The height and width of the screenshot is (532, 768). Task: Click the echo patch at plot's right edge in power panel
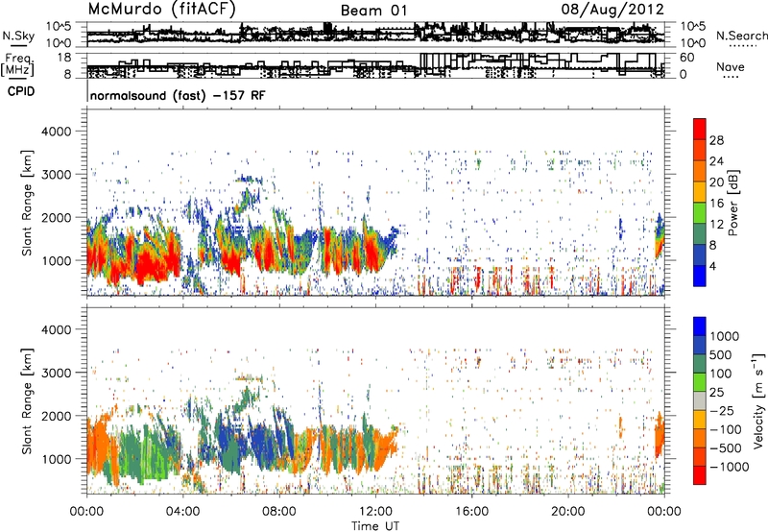[660, 237]
